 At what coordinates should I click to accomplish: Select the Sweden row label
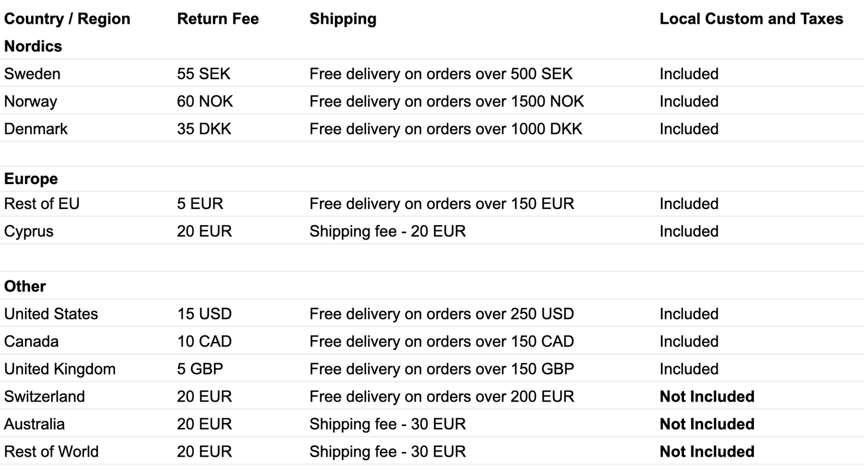(x=32, y=74)
